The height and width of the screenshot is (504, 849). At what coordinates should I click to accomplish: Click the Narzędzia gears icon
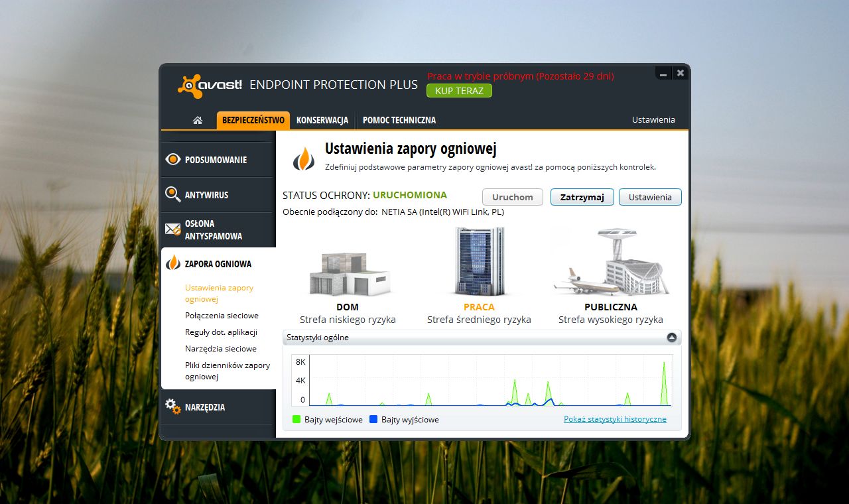[173, 407]
